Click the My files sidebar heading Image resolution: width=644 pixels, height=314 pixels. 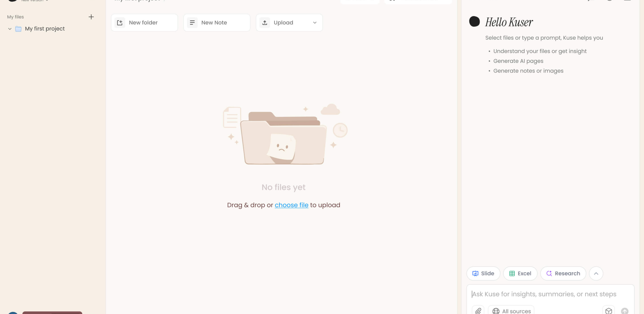point(15,17)
